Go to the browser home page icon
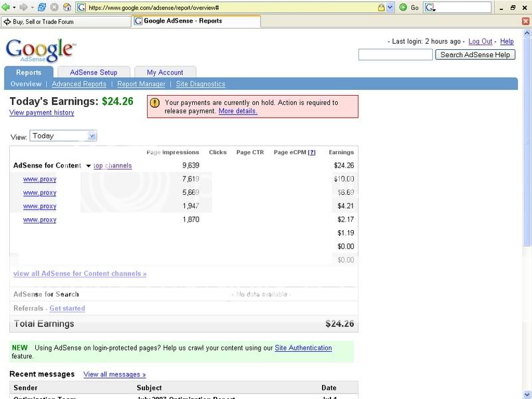This screenshot has height=399, width=532. pos(67,7)
